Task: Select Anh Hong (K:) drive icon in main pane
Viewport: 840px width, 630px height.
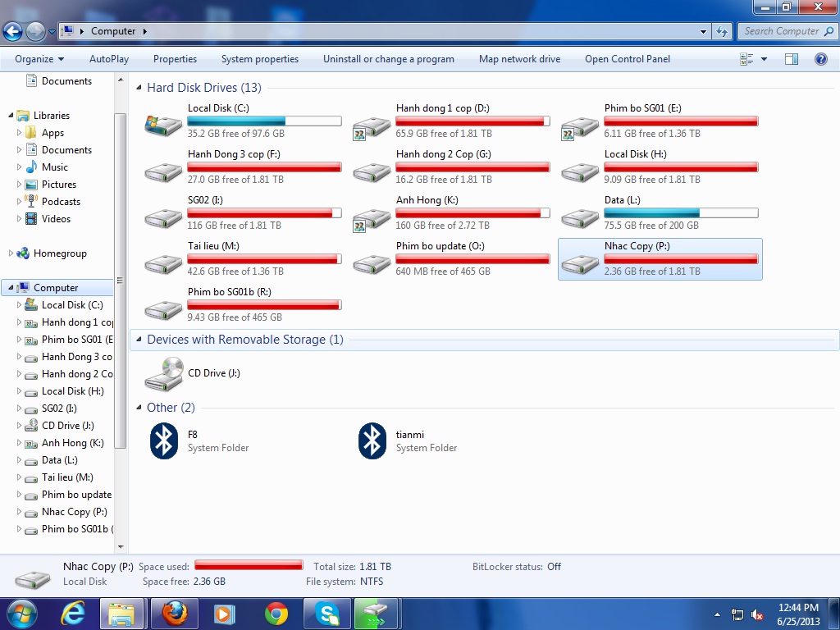Action: (x=372, y=220)
